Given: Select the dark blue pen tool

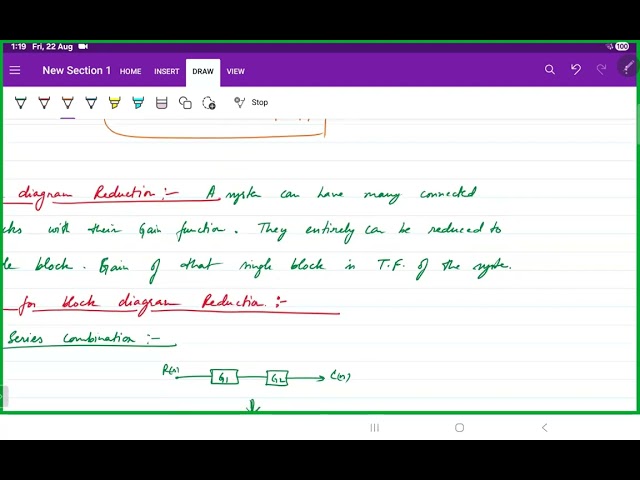Looking at the screenshot, I should coord(91,102).
